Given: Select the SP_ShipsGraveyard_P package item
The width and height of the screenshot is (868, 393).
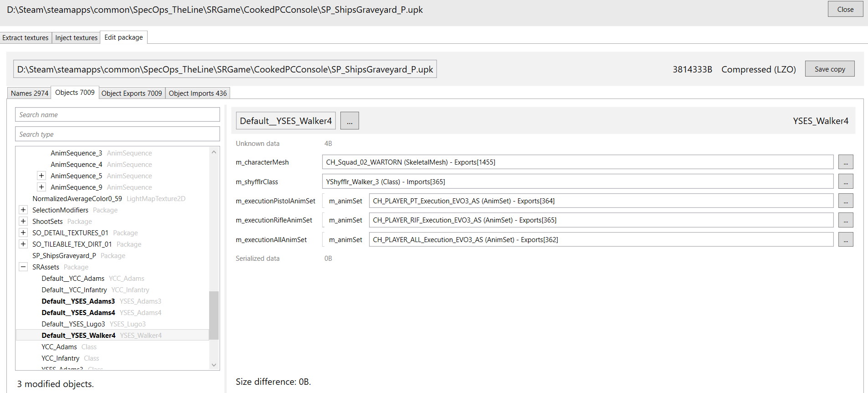Looking at the screenshot, I should pyautogui.click(x=64, y=256).
